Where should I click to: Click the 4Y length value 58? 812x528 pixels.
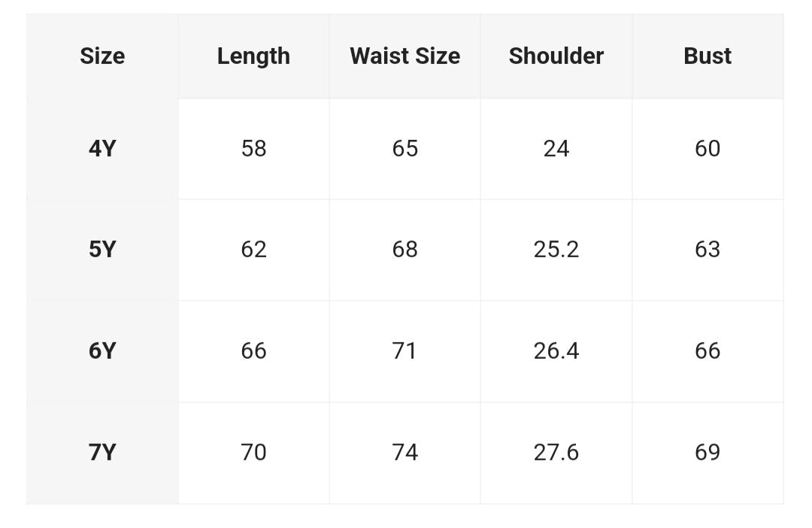pyautogui.click(x=253, y=149)
